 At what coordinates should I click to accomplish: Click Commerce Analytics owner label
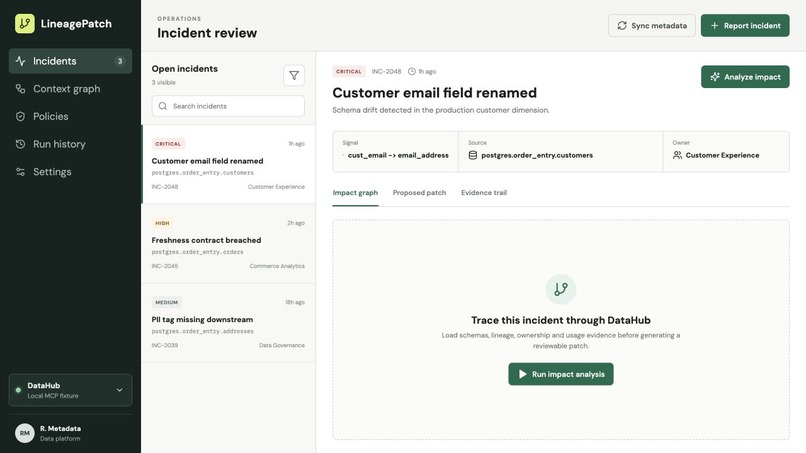[277, 266]
